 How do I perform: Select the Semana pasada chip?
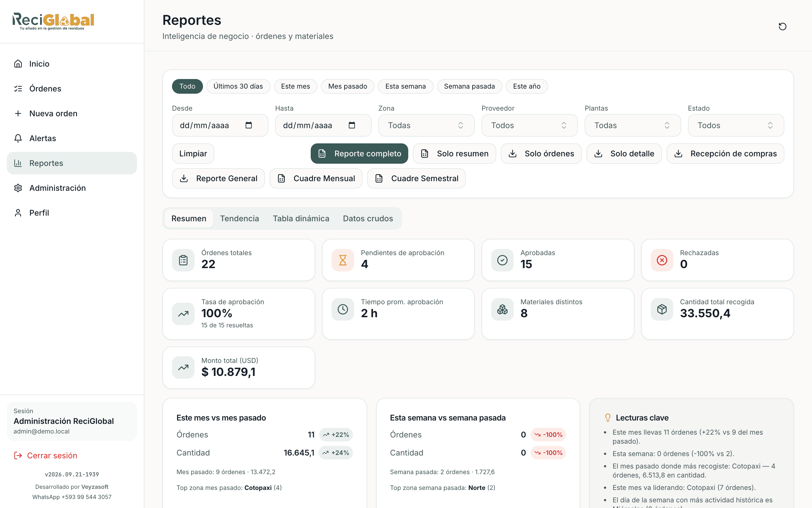click(x=469, y=86)
